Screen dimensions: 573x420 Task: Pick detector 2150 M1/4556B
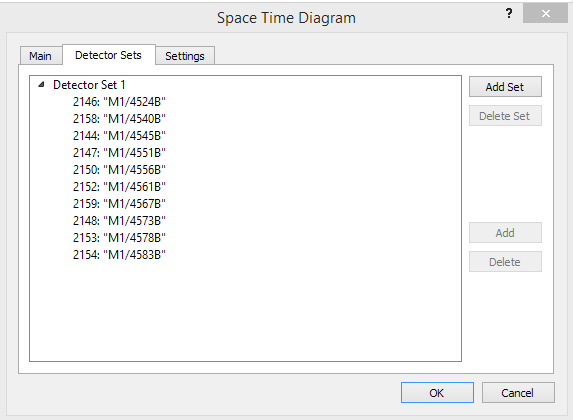[x=119, y=170]
